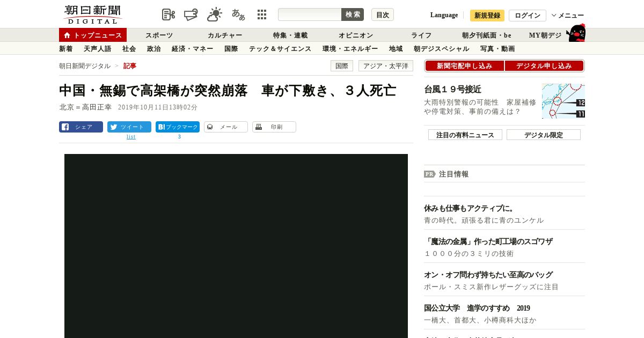This screenshot has height=338, width=644.
Task: Click the mascot character icon
Action: coord(576,33)
